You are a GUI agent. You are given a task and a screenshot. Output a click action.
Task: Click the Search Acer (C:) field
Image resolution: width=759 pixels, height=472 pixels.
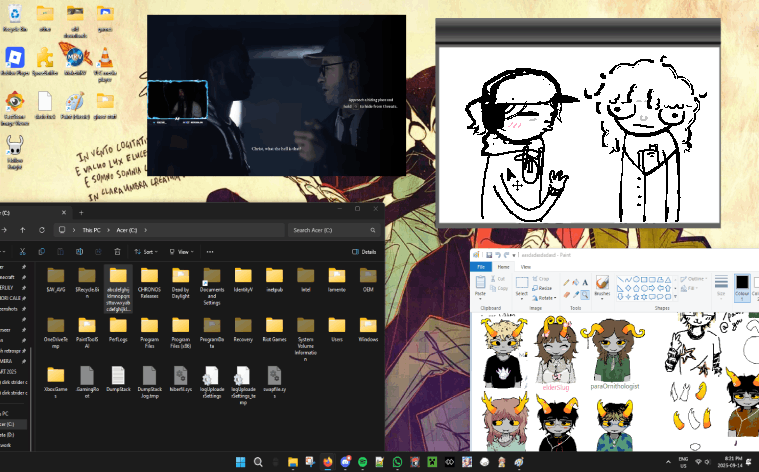coord(334,230)
